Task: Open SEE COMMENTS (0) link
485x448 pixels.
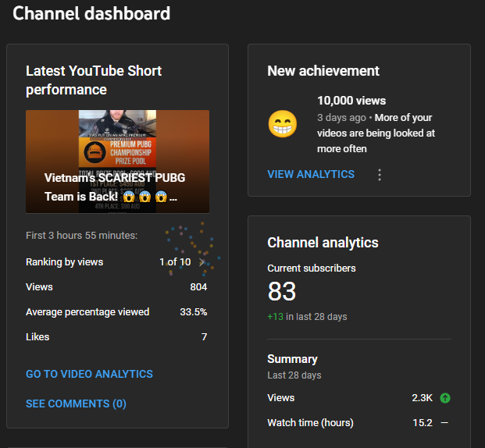Action: click(x=76, y=404)
